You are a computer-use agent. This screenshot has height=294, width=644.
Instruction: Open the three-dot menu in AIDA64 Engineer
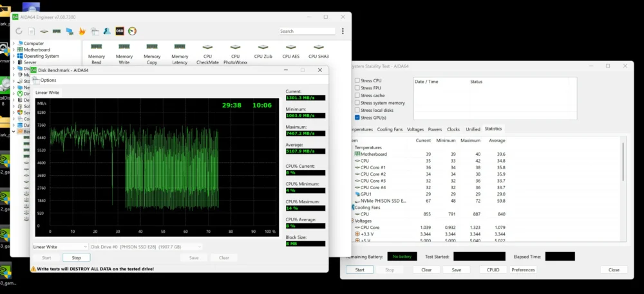[x=343, y=31]
